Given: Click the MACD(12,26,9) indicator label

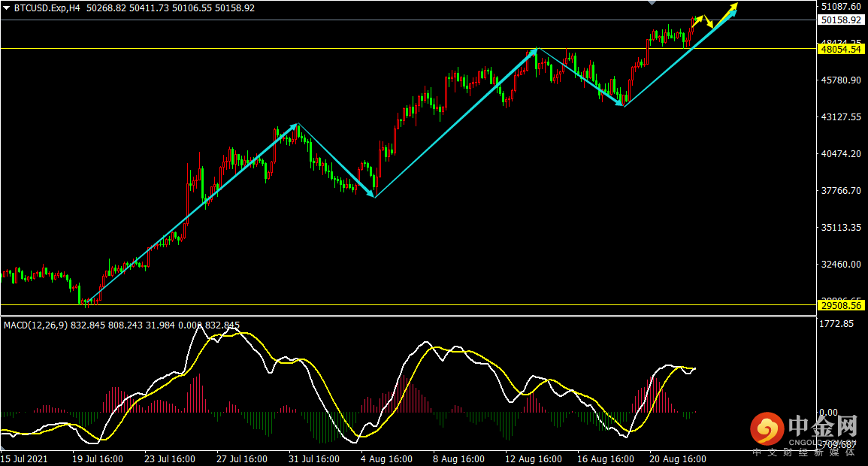Looking at the screenshot, I should (x=36, y=325).
